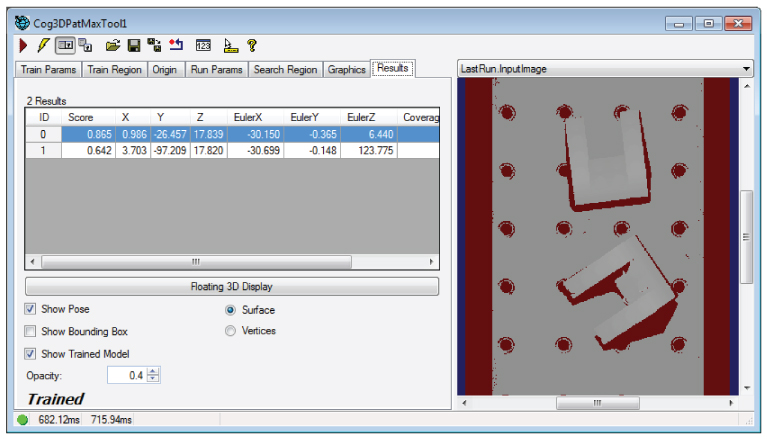Screen dimensions: 767x439
Task: Open the Search Region tab
Action: coord(285,69)
